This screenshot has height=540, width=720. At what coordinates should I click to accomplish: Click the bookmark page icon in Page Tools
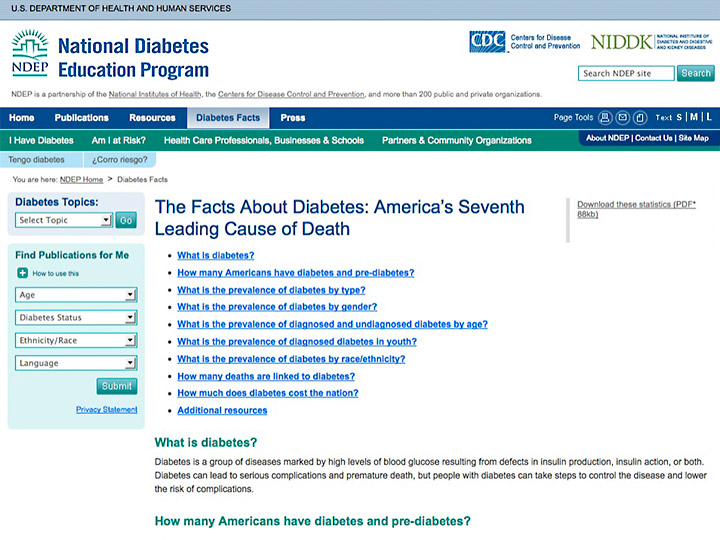pyautogui.click(x=639, y=117)
